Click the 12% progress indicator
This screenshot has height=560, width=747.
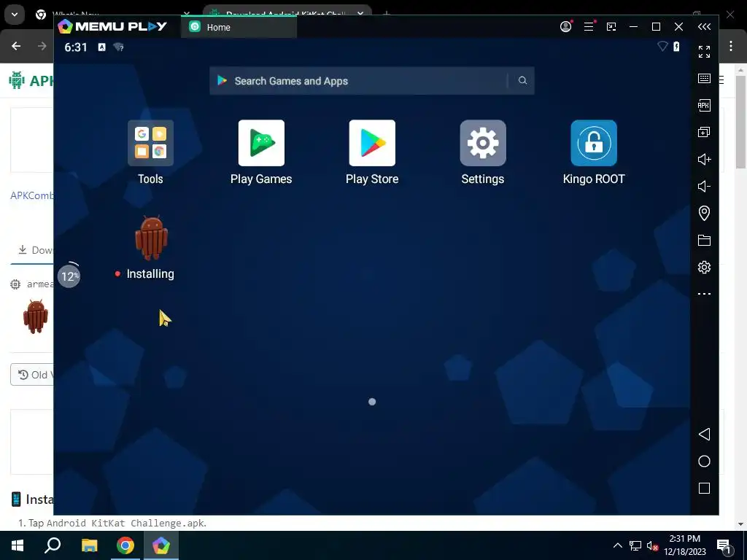point(69,276)
